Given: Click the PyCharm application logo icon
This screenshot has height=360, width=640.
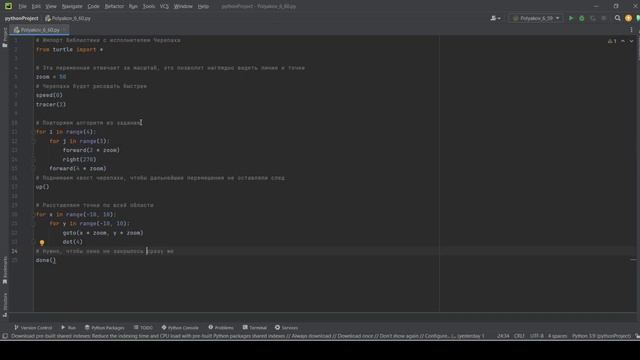Looking at the screenshot, I should [x=8, y=6].
